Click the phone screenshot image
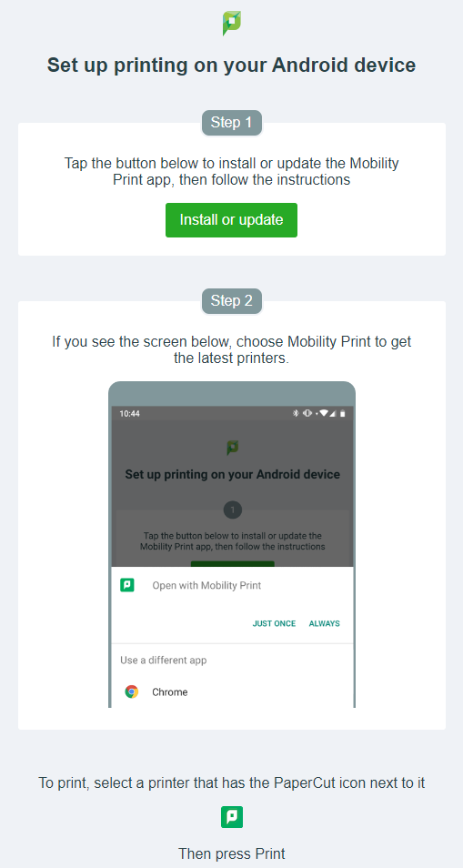The width and height of the screenshot is (463, 868). pyautogui.click(x=232, y=544)
